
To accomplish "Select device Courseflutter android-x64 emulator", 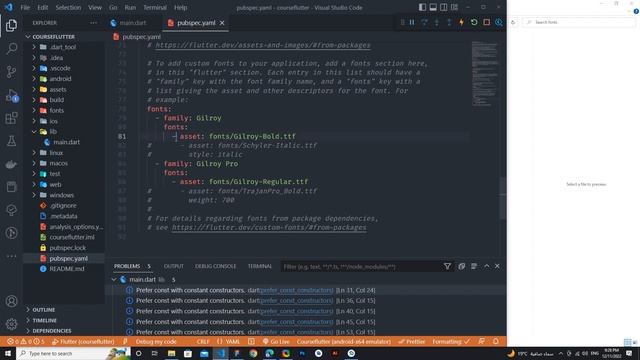I will [344, 341].
